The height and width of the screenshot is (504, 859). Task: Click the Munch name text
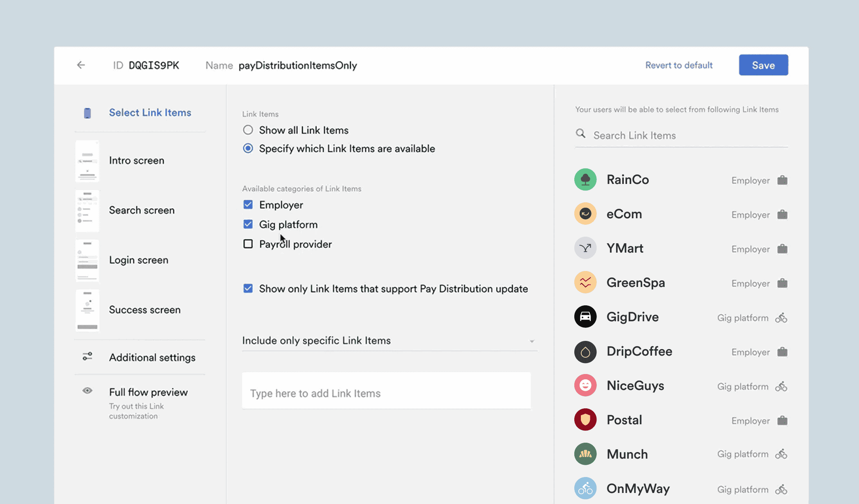pyautogui.click(x=627, y=454)
